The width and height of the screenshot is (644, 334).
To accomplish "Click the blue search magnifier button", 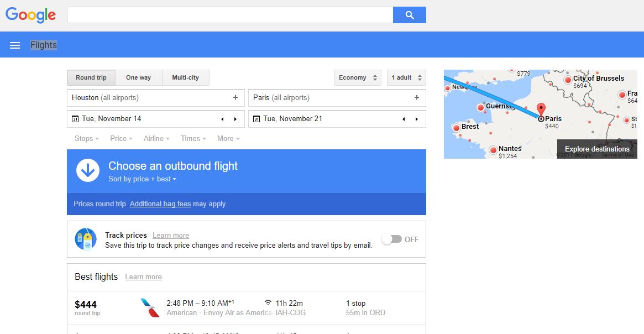I will point(409,15).
